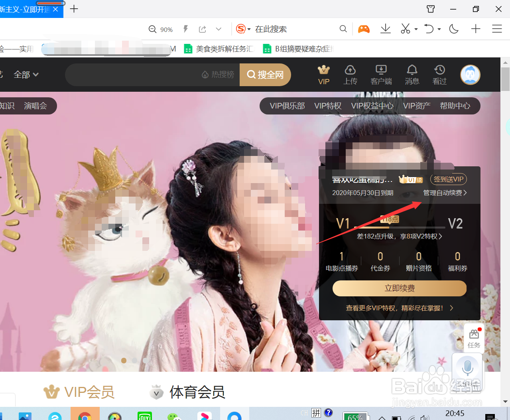Select the 体育会员 membership tab
The width and height of the screenshot is (510, 420).
click(x=187, y=392)
